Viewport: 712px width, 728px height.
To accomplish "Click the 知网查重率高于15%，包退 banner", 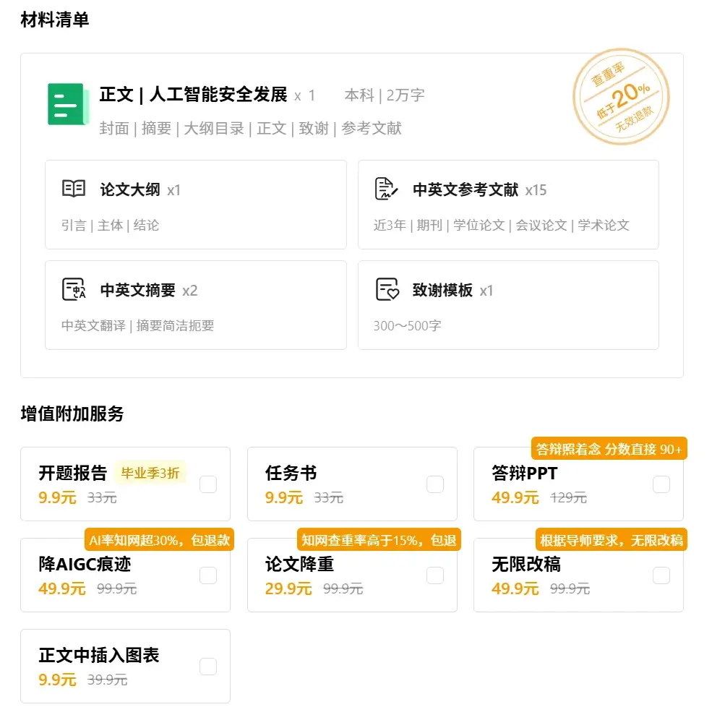I will [x=379, y=539].
